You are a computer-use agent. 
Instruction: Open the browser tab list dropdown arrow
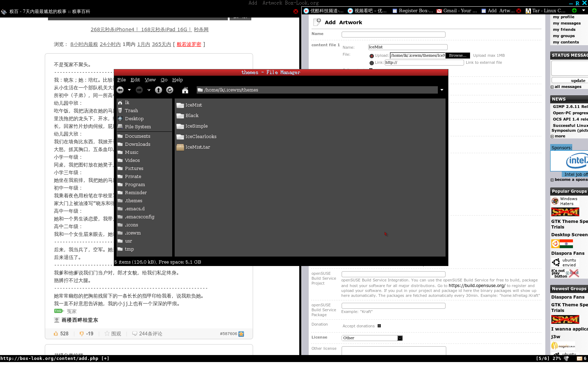coord(583,11)
